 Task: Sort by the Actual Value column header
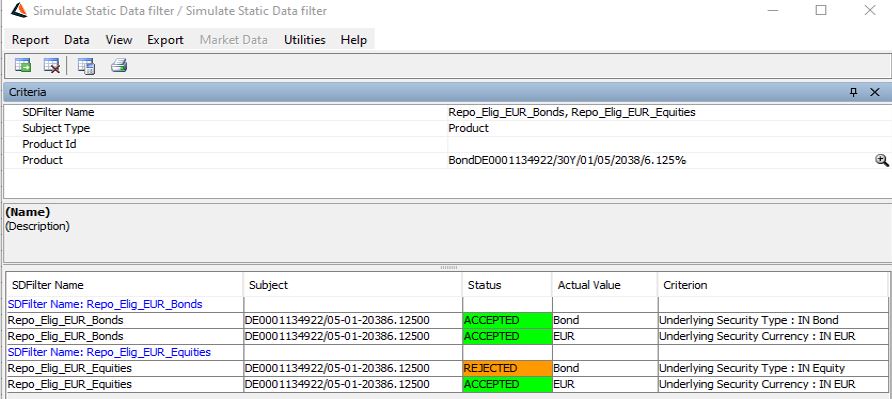pyautogui.click(x=605, y=285)
